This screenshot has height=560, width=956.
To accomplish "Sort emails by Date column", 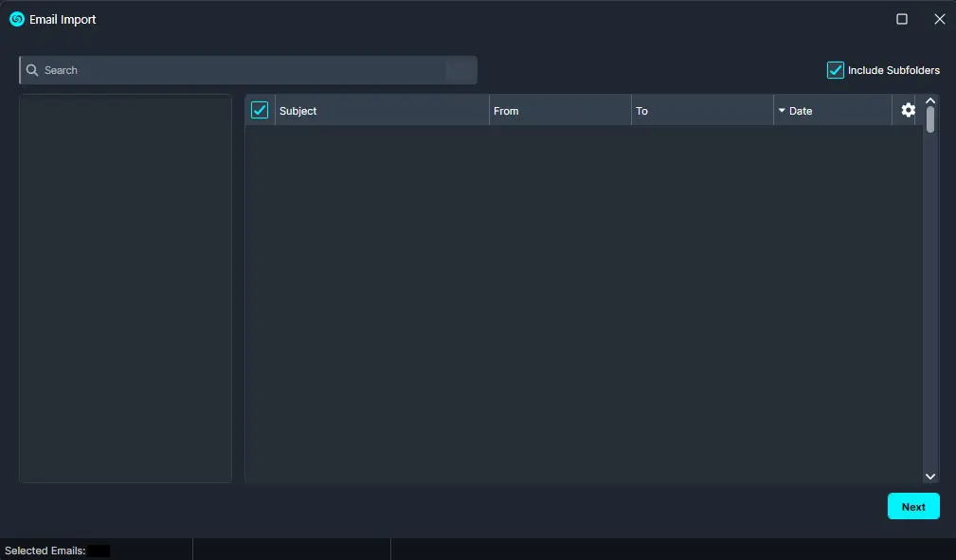I will (832, 111).
